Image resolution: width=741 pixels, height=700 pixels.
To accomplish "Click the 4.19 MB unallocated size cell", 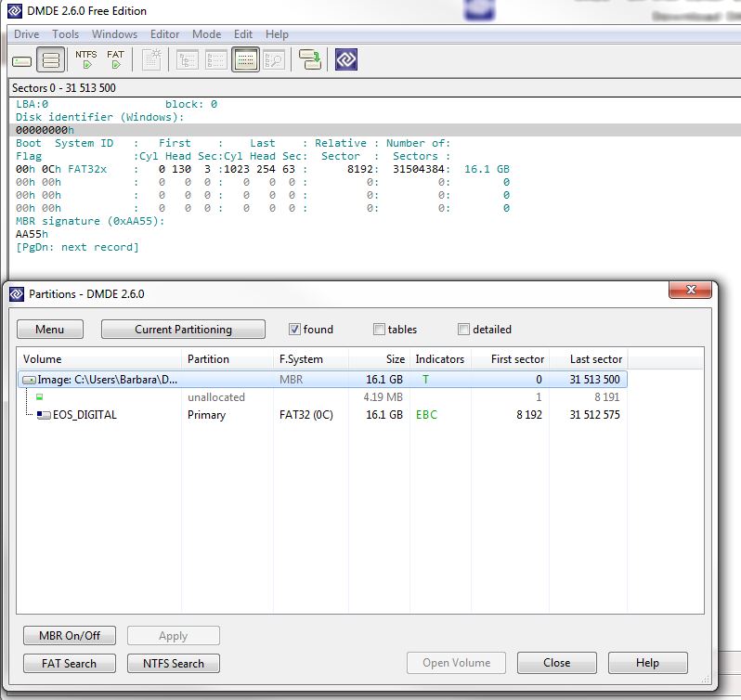I will click(383, 396).
